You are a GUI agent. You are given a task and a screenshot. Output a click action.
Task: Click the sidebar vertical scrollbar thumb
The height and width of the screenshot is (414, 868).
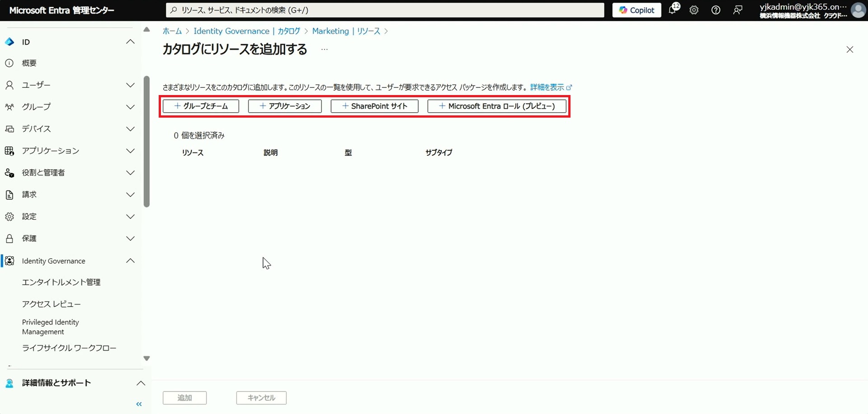tap(146, 141)
